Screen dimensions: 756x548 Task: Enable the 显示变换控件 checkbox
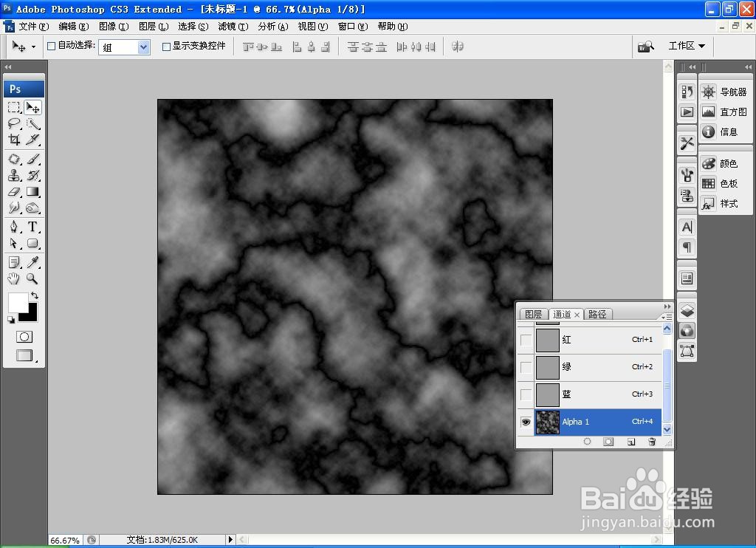[x=166, y=47]
